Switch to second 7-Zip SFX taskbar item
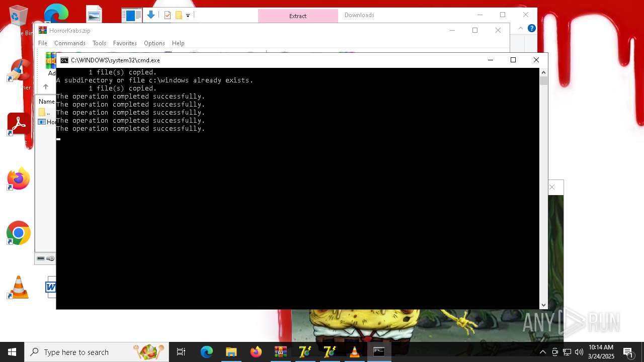Image resolution: width=644 pixels, height=362 pixels. coord(330,352)
